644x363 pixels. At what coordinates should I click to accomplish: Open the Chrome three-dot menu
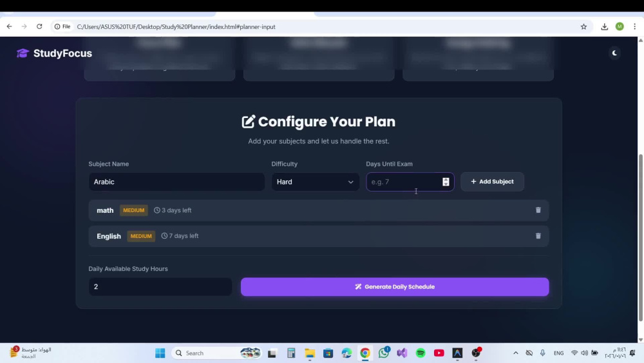click(x=634, y=26)
